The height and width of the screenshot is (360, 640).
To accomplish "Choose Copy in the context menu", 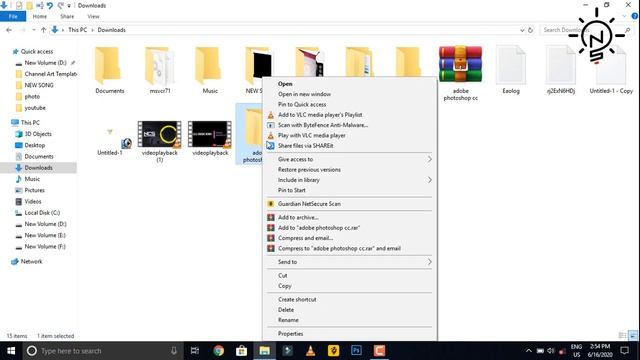I will 284,286.
